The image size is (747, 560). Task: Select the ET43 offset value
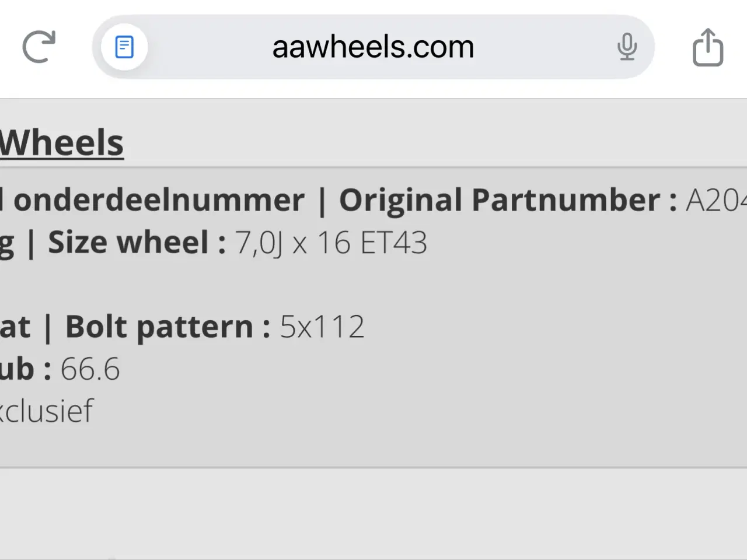click(x=394, y=243)
